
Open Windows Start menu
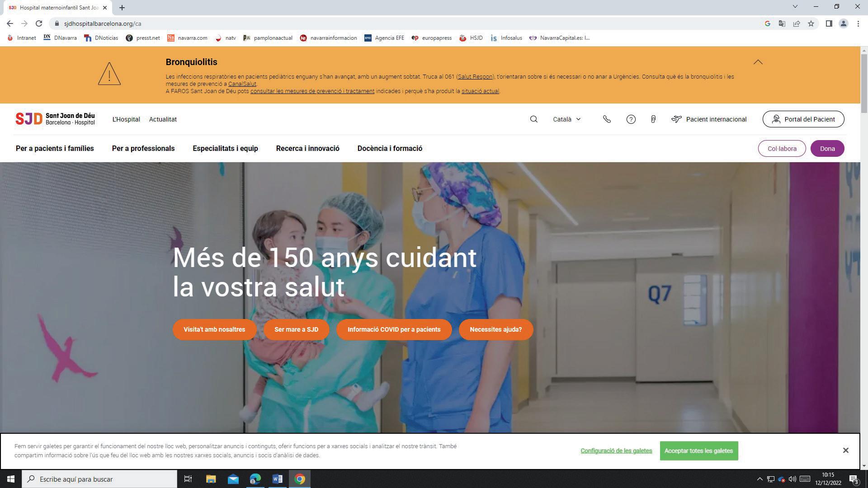tap(11, 479)
